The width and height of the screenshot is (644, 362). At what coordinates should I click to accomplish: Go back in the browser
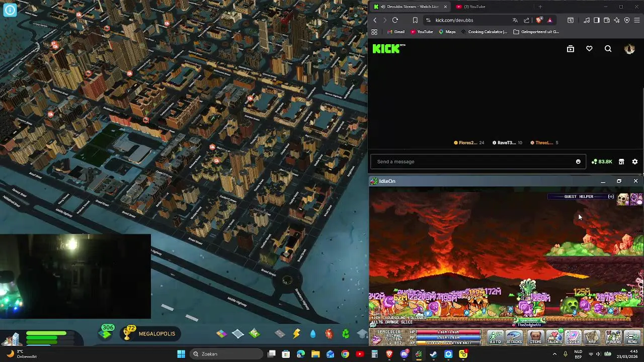tap(375, 20)
